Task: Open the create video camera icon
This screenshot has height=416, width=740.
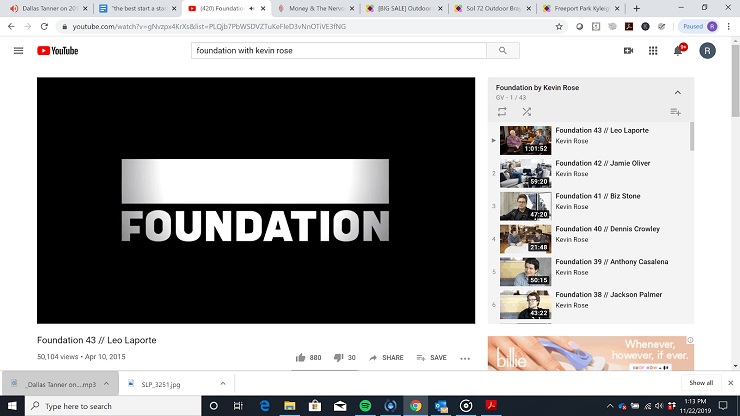Action: [x=628, y=51]
